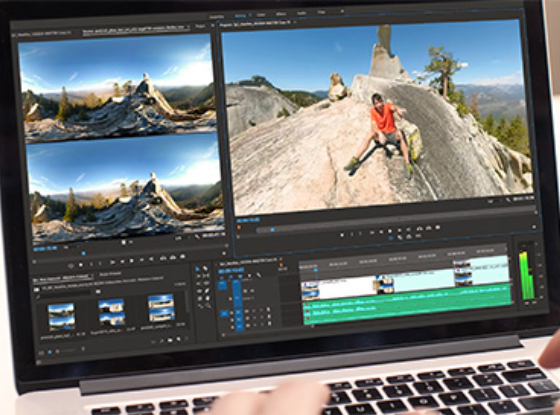This screenshot has width=560, height=415.
Task: Overwrite source clip into the timeline
Action: point(173,258)
